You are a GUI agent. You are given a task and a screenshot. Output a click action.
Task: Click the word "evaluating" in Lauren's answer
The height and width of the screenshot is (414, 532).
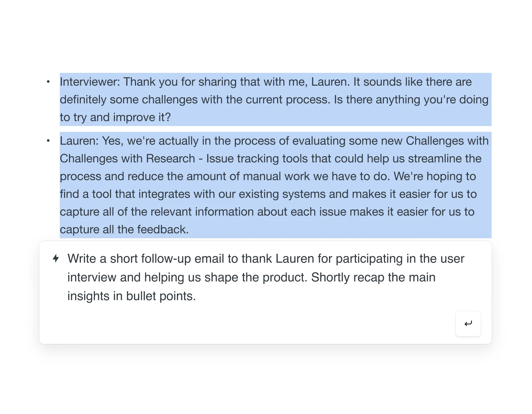(319, 141)
